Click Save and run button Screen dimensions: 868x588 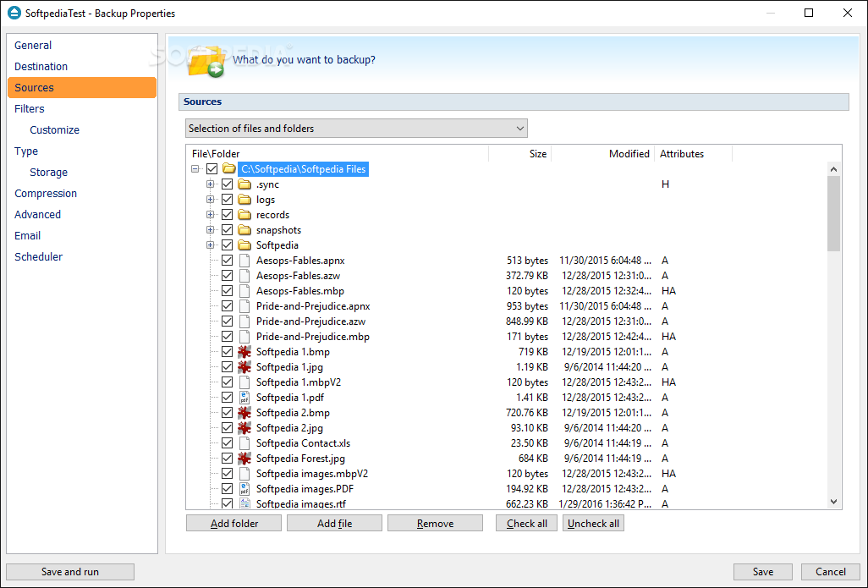point(70,572)
